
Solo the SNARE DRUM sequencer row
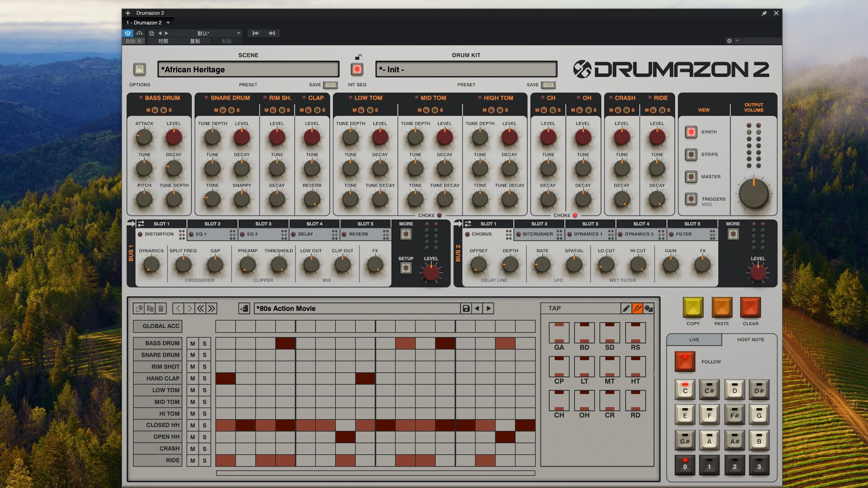(x=204, y=355)
